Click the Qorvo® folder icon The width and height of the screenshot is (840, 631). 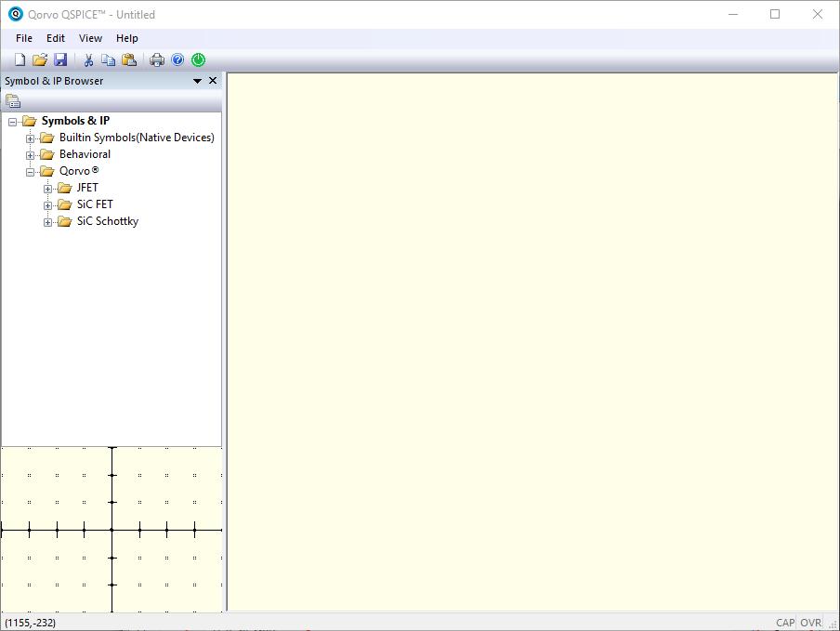(47, 171)
